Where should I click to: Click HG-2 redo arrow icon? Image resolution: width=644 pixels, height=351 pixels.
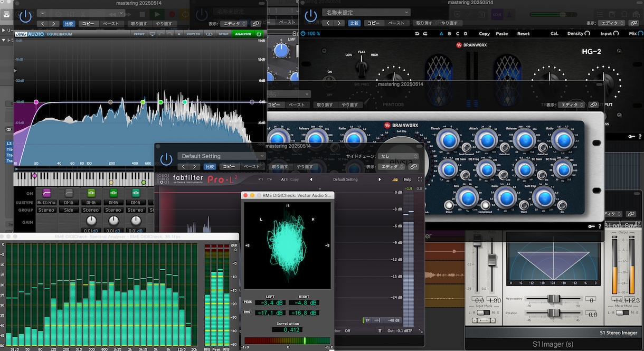pos(425,34)
